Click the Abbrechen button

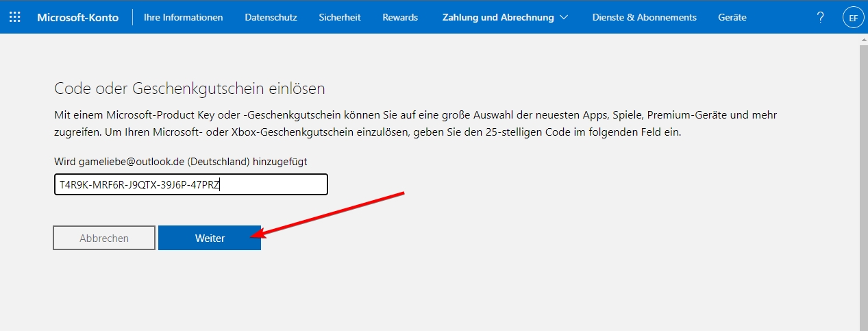click(x=104, y=238)
